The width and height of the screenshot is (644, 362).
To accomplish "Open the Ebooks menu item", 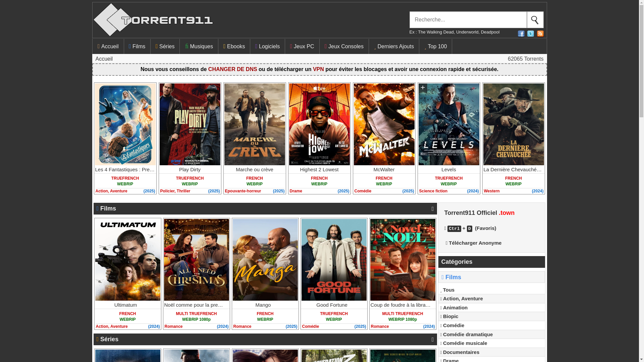I will coord(234,46).
